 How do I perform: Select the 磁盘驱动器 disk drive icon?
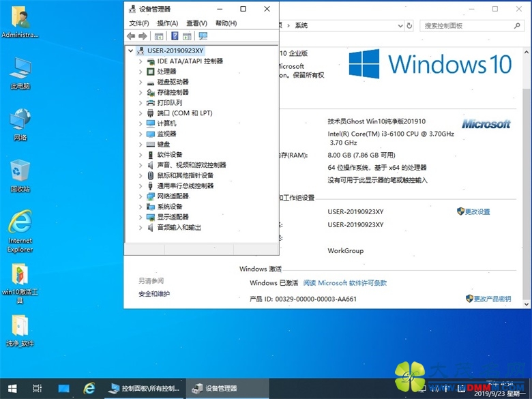click(151, 82)
